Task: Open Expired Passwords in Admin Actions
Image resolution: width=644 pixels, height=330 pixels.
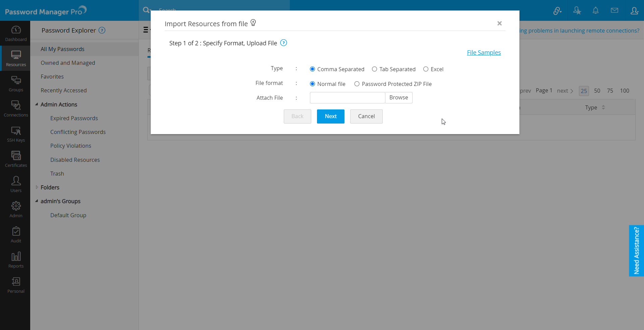Action: pos(74,118)
